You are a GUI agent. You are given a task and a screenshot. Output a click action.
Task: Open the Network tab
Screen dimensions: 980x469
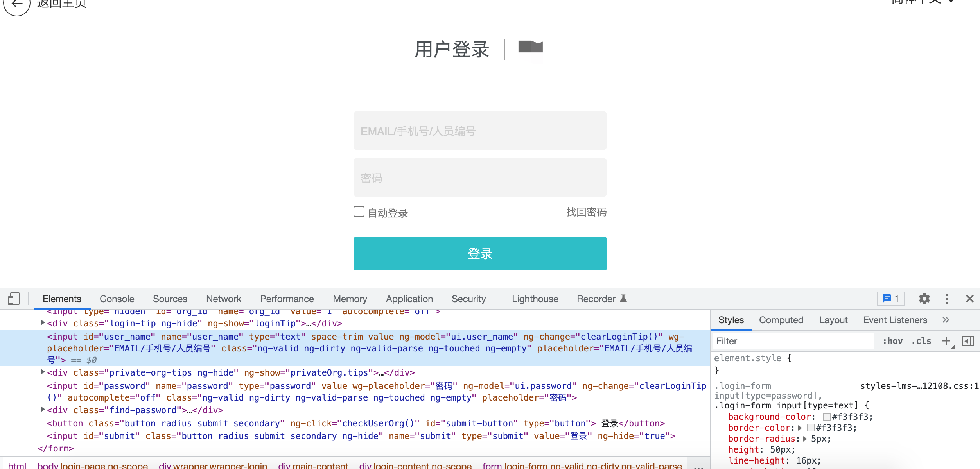224,299
